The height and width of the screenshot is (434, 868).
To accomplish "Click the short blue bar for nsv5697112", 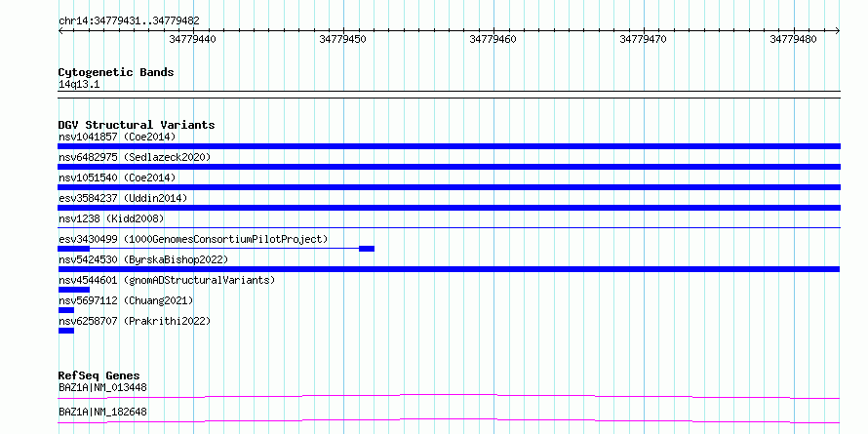I will click(x=66, y=310).
